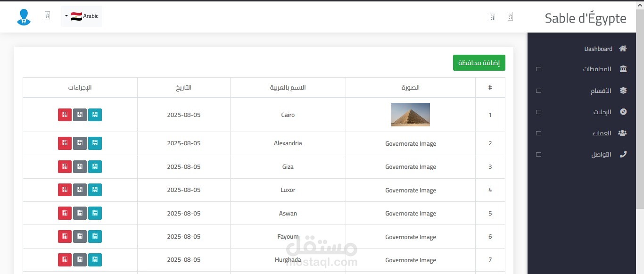644x274 pixels.
Task: View Fayoum entry gray button
Action: pos(80,236)
